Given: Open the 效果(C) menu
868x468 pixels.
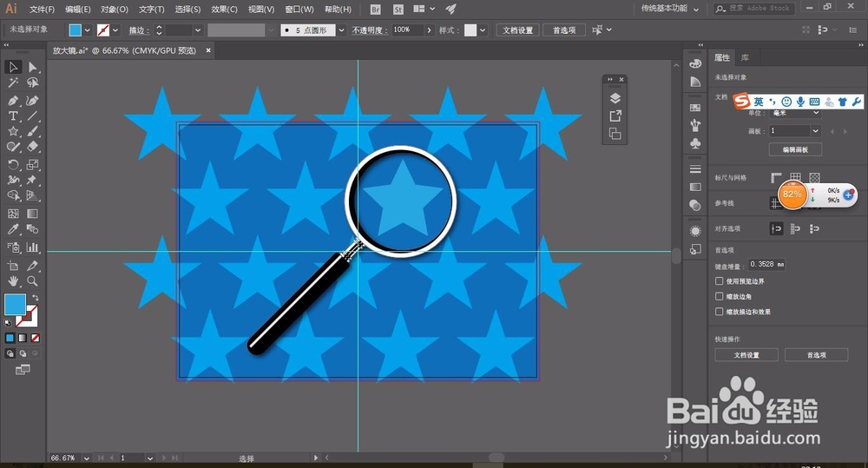Looking at the screenshot, I should coord(224,10).
